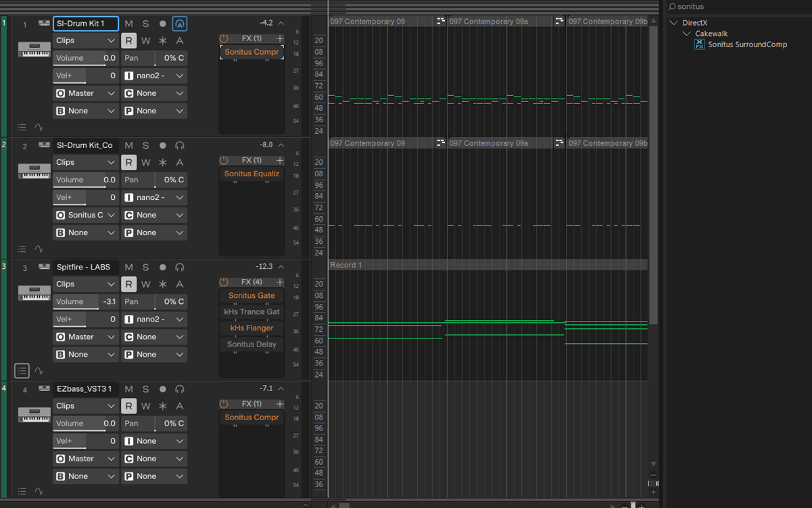Collapse the DirectX tree node

(x=673, y=23)
